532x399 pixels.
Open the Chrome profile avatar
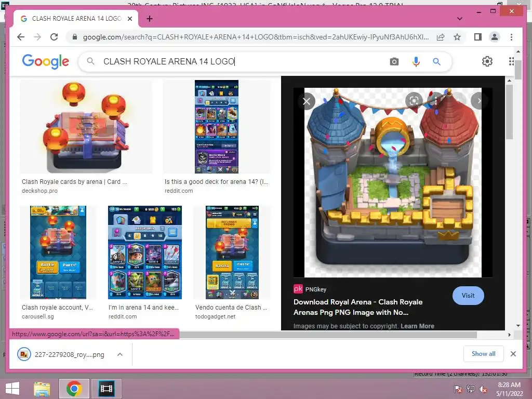click(x=495, y=37)
